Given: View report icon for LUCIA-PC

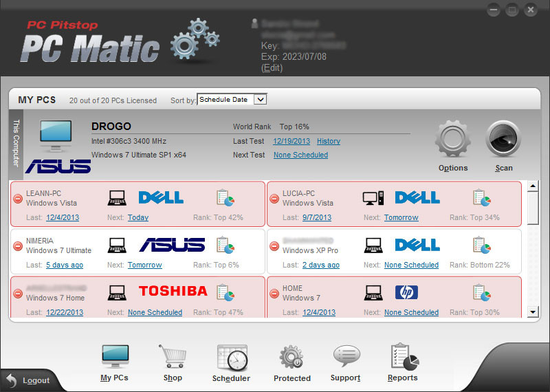Looking at the screenshot, I should tap(482, 197).
